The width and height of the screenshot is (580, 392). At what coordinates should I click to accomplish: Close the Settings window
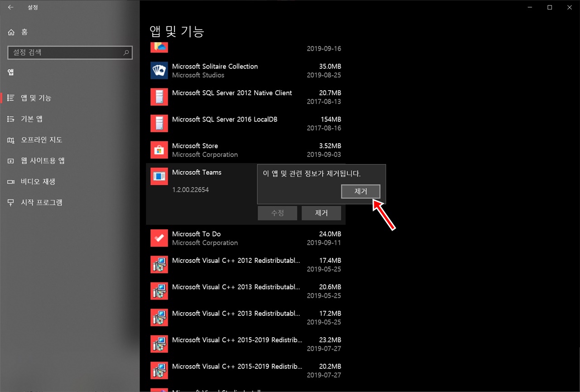(570, 7)
